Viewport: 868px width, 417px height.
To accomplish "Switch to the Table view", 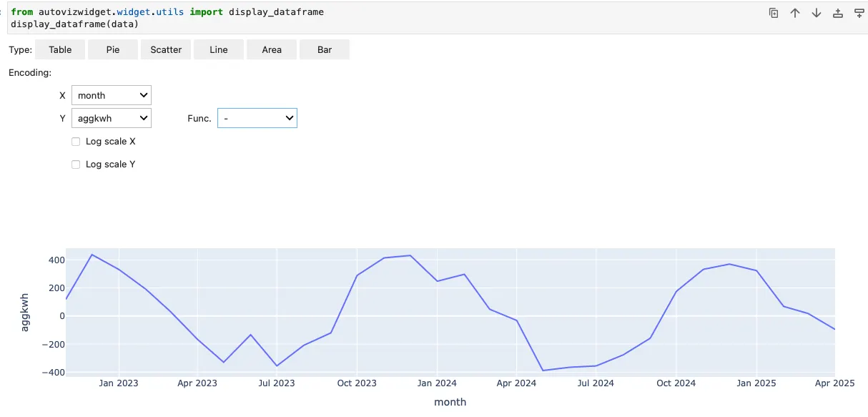I will click(x=59, y=49).
